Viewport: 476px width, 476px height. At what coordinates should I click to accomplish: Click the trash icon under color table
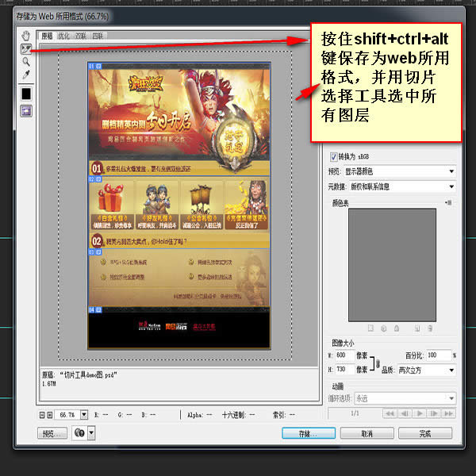point(432,327)
